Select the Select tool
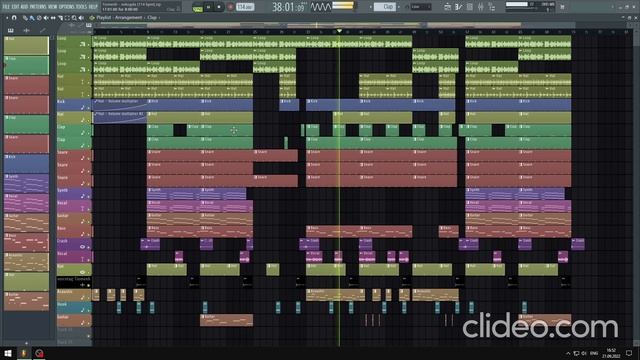This screenshot has height=360, width=640. 67,18
